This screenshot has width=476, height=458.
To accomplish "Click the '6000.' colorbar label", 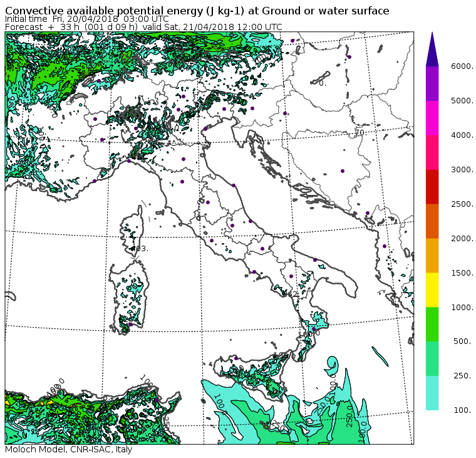I will (x=462, y=66).
